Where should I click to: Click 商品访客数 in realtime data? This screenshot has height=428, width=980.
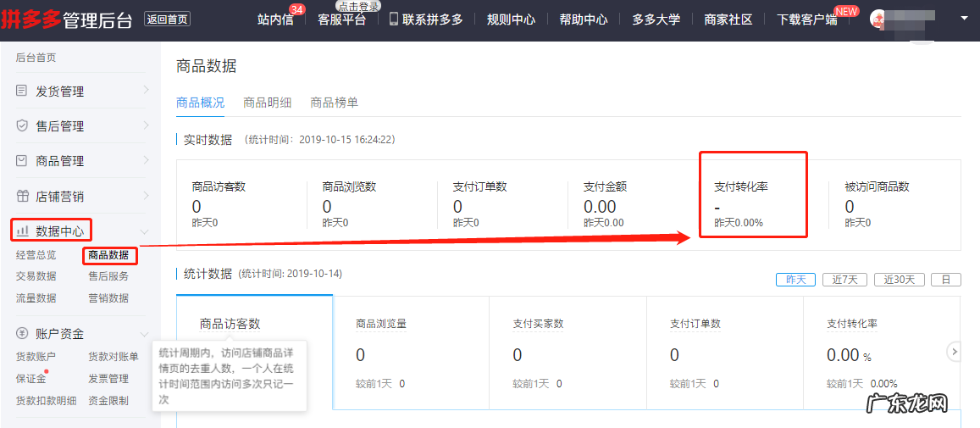tap(219, 186)
